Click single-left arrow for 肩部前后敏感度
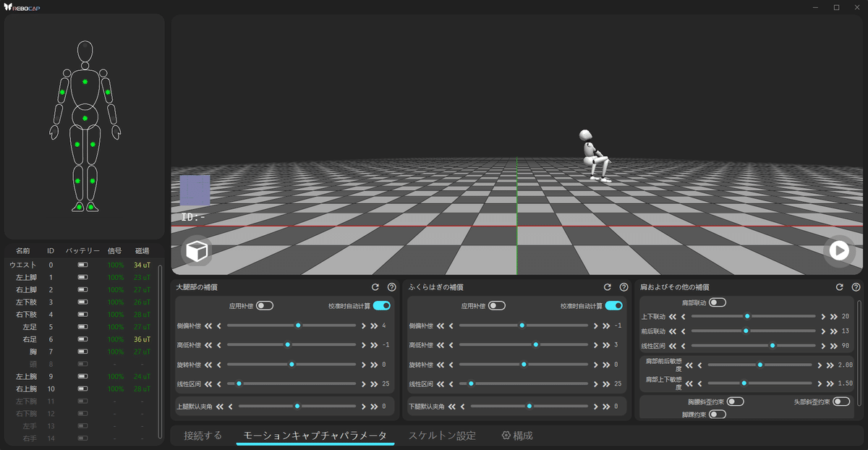 point(700,365)
